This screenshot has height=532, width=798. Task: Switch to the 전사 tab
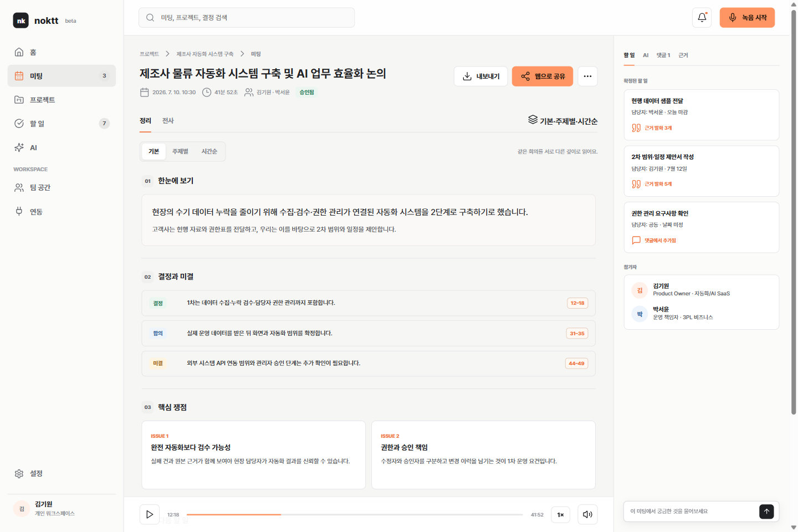(168, 121)
